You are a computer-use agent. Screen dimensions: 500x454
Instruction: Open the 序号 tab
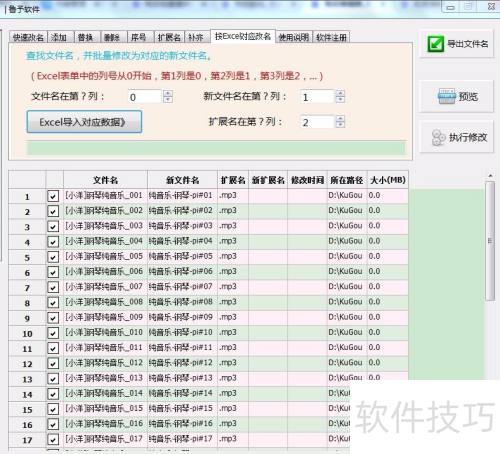tap(140, 37)
